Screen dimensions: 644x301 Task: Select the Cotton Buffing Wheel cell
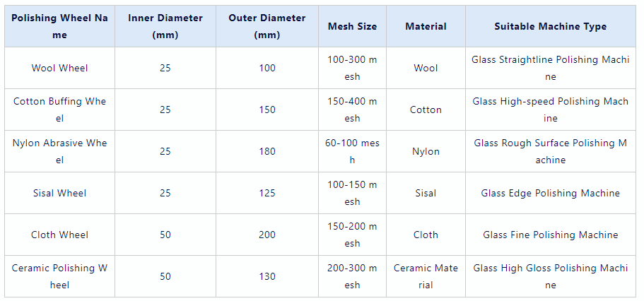pos(59,110)
